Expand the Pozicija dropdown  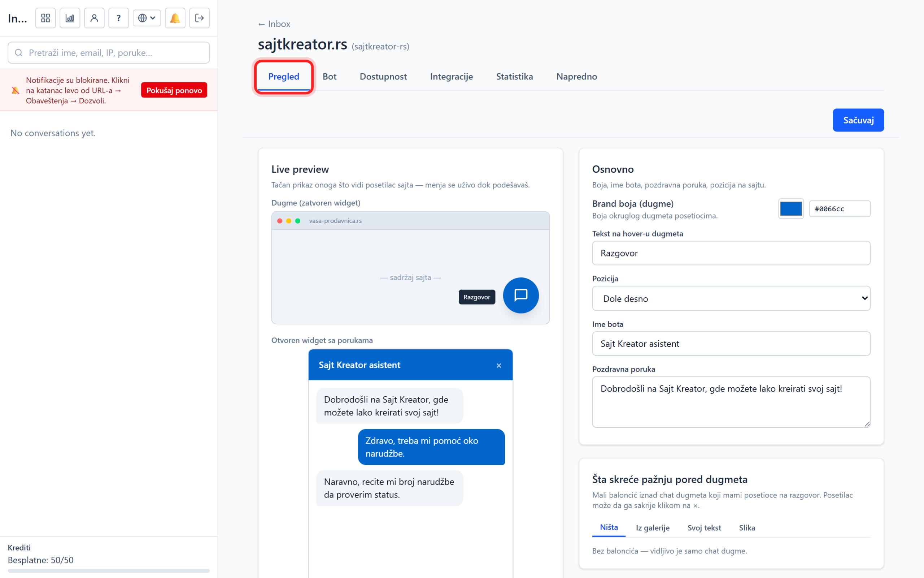[731, 298]
